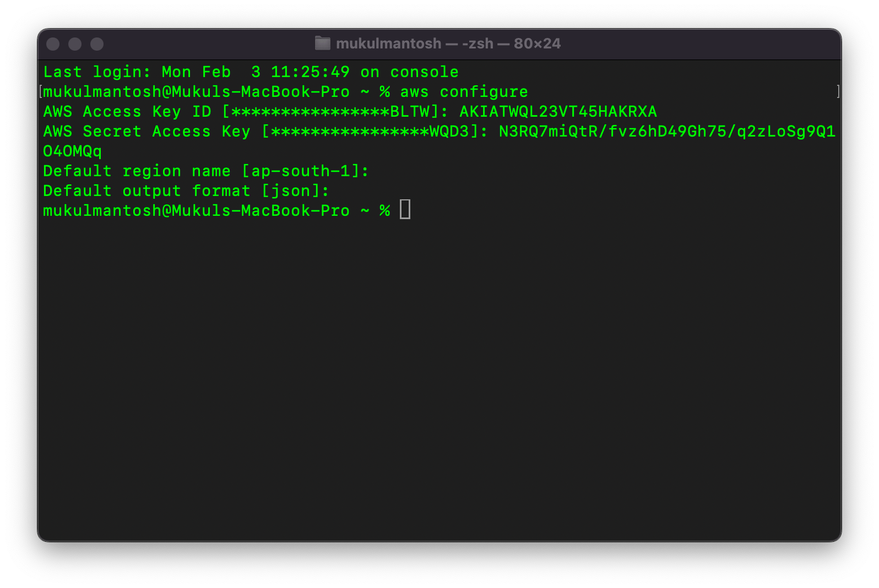Click the secret key value starting with N3RQ7miQtR
Image resolution: width=879 pixels, height=588 pixels.
coord(666,132)
